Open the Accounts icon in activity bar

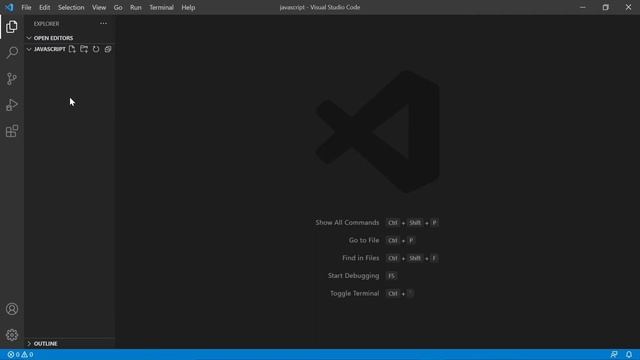tap(12, 309)
